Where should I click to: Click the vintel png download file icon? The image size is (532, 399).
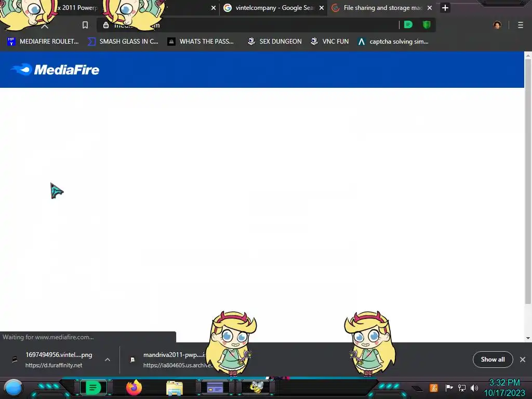(x=15, y=360)
